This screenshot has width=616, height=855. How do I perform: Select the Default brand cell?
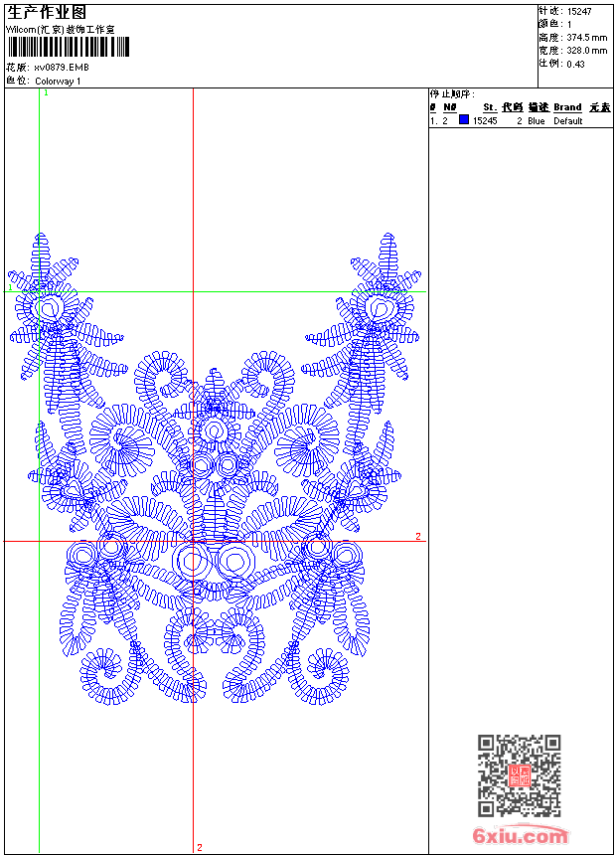[568, 121]
